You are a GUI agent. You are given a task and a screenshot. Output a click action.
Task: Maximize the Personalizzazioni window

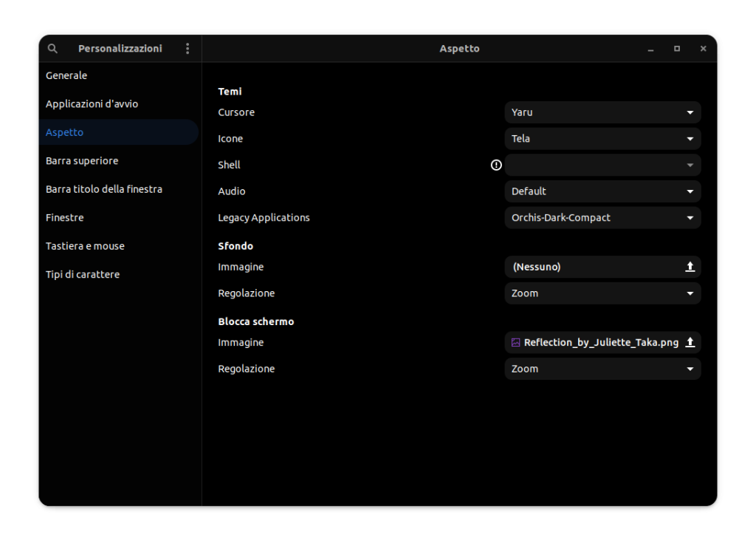[676, 49]
